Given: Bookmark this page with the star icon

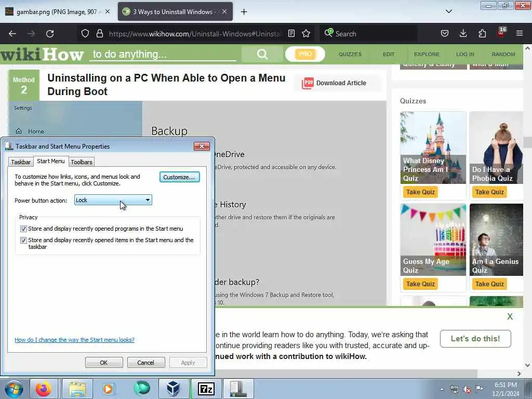Looking at the screenshot, I should click(x=306, y=33).
